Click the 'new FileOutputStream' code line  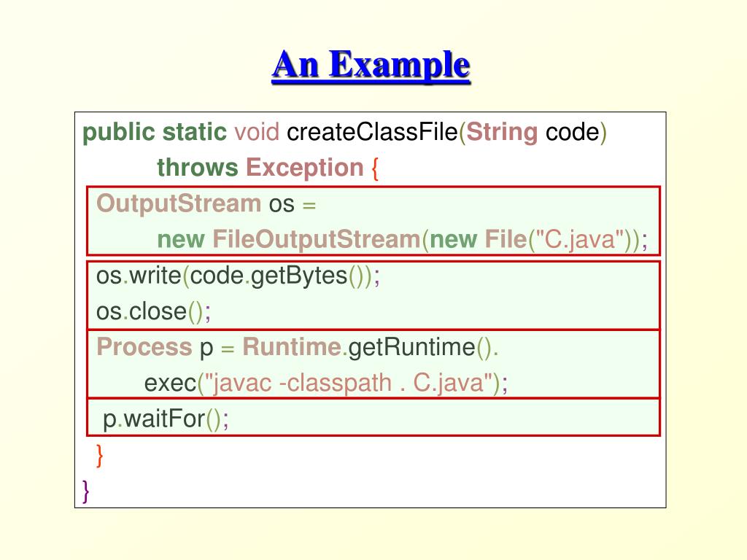(x=403, y=239)
